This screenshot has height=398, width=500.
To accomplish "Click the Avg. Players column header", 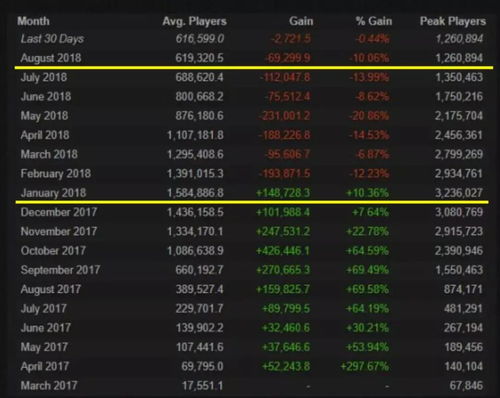I will pyautogui.click(x=194, y=21).
